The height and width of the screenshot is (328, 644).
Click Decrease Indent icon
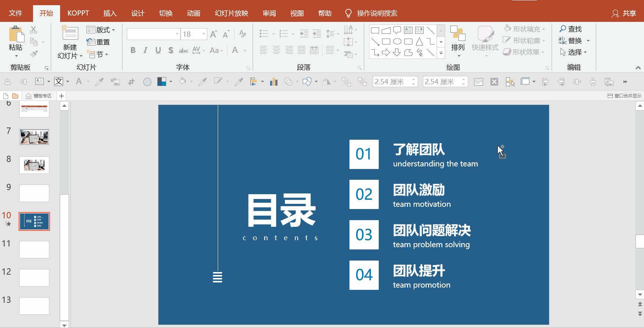(304, 34)
